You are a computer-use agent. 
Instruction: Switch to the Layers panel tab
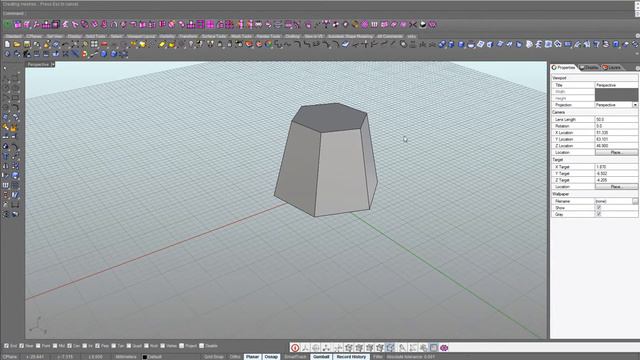[x=612, y=67]
